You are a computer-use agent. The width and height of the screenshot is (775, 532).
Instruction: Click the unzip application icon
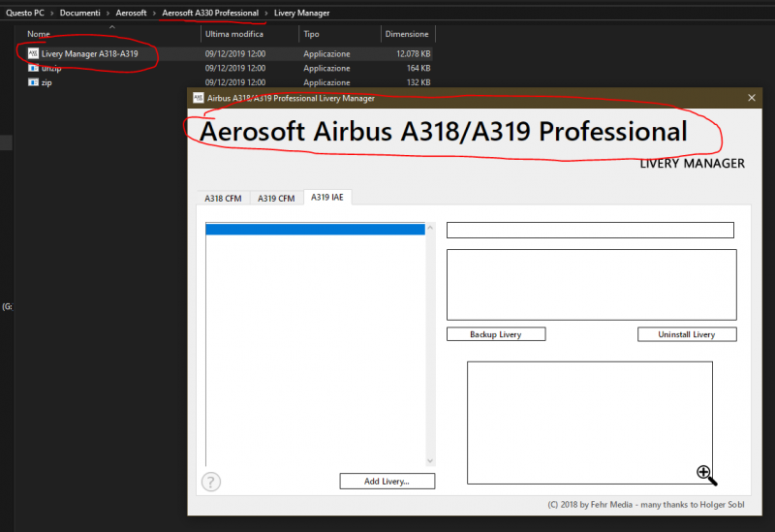33,68
